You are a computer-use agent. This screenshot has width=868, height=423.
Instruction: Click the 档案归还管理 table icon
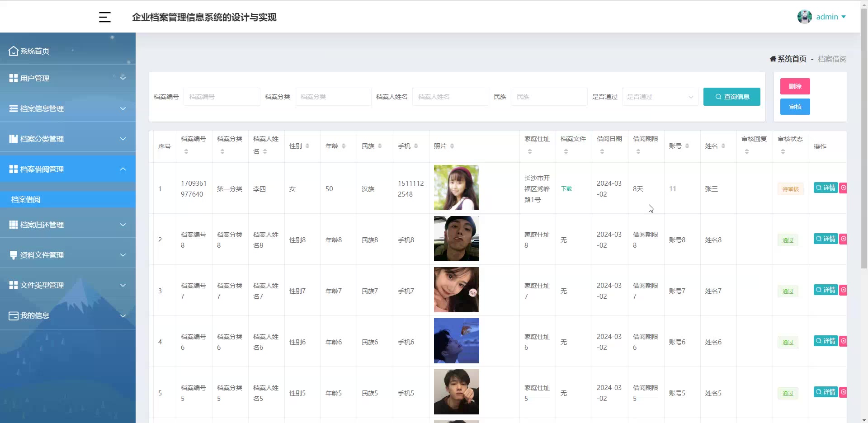tap(14, 225)
